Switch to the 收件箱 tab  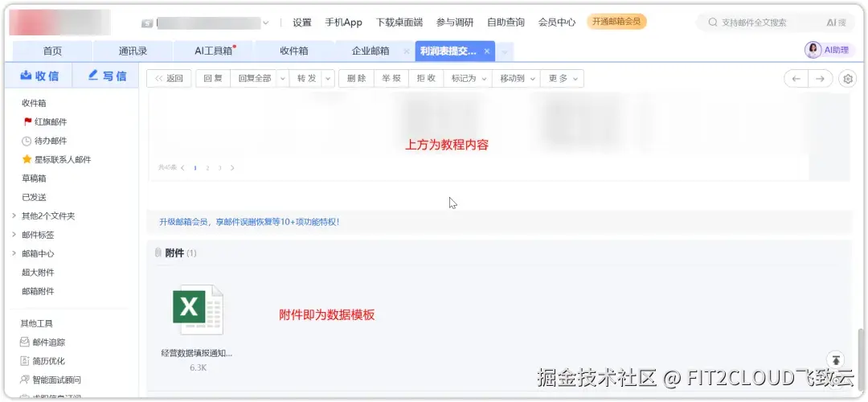[x=294, y=51]
